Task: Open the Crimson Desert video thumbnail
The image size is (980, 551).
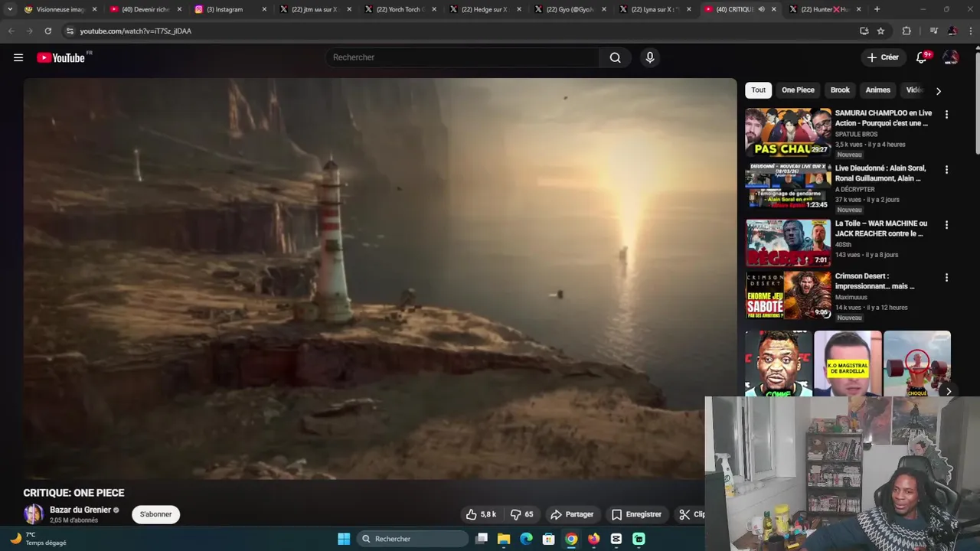Action: coord(788,295)
